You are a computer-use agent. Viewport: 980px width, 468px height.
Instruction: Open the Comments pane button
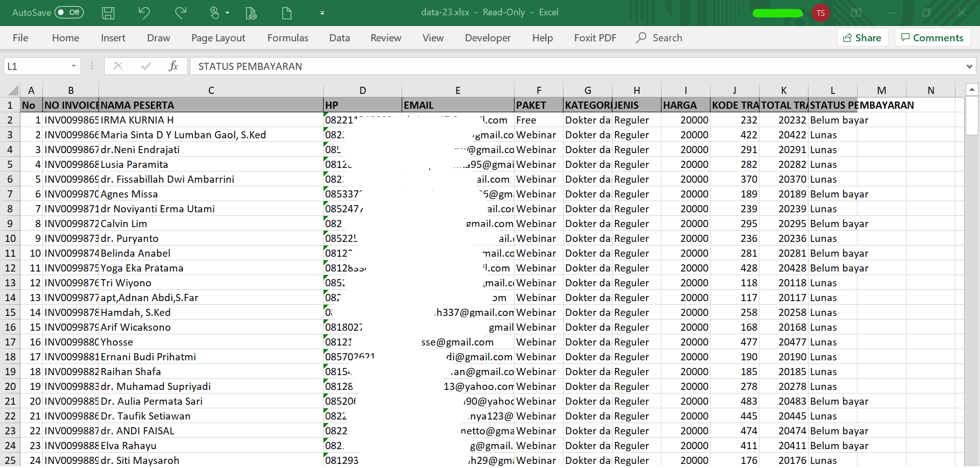(x=932, y=38)
